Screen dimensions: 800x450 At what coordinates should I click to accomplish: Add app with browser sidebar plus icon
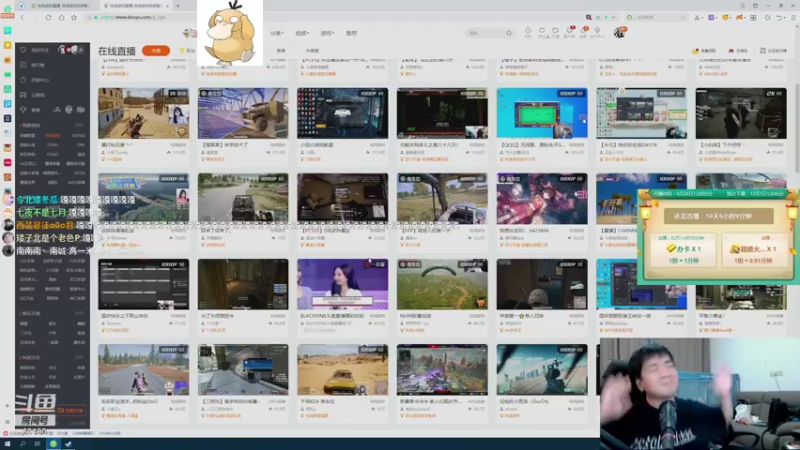point(7,406)
